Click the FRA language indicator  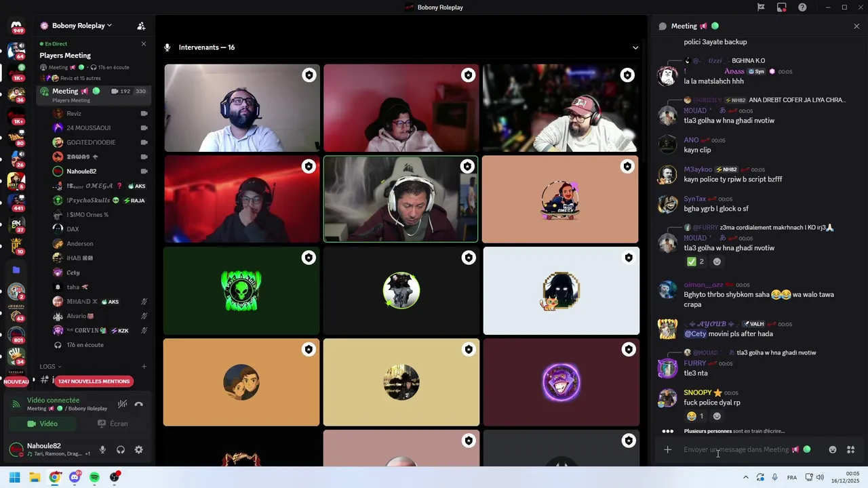pos(792,477)
